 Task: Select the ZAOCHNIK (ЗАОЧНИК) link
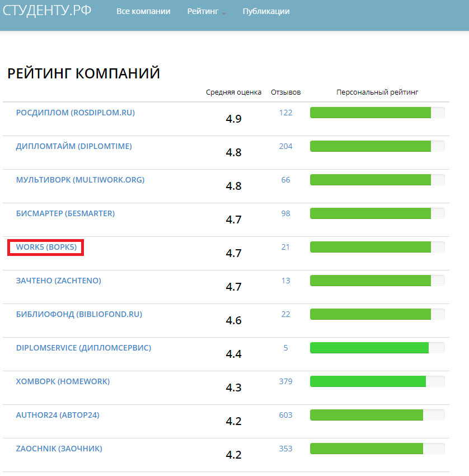coord(59,449)
